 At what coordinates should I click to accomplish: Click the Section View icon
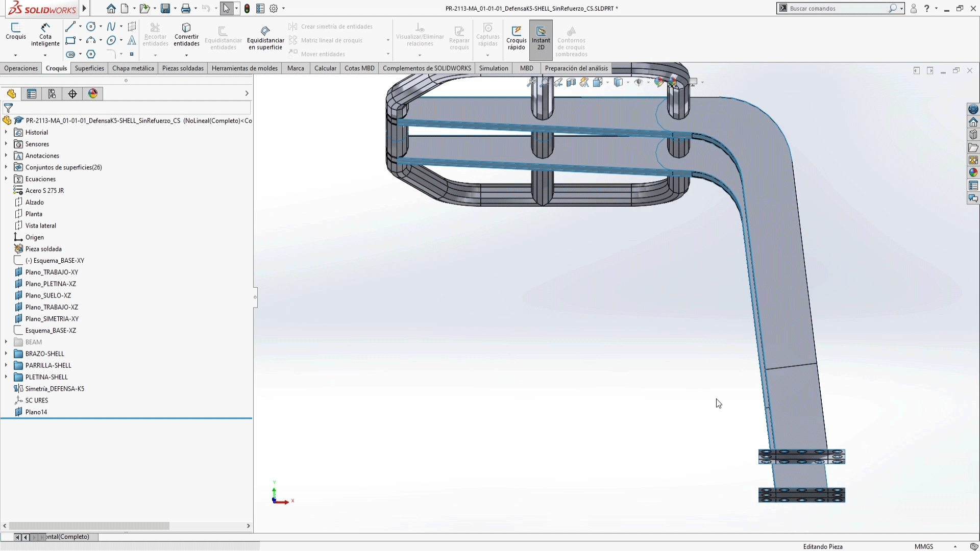click(571, 82)
